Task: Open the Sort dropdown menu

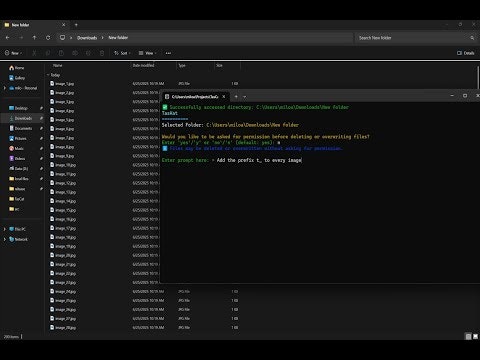Action: point(122,53)
